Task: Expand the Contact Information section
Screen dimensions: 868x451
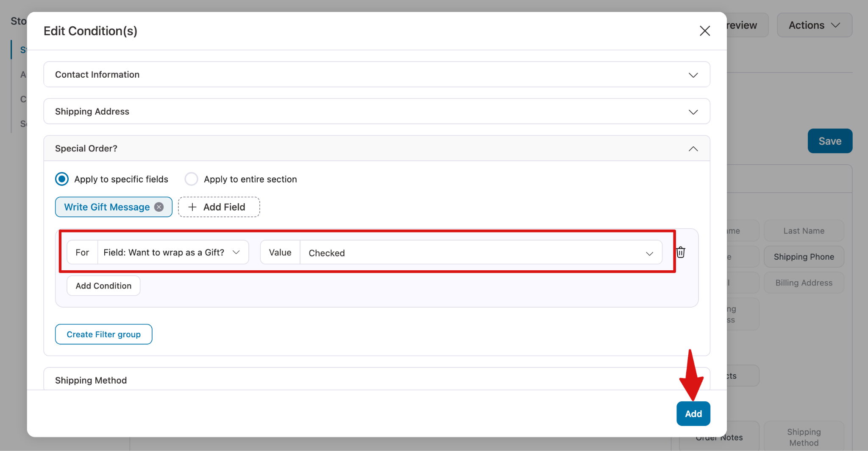Action: [x=693, y=75]
